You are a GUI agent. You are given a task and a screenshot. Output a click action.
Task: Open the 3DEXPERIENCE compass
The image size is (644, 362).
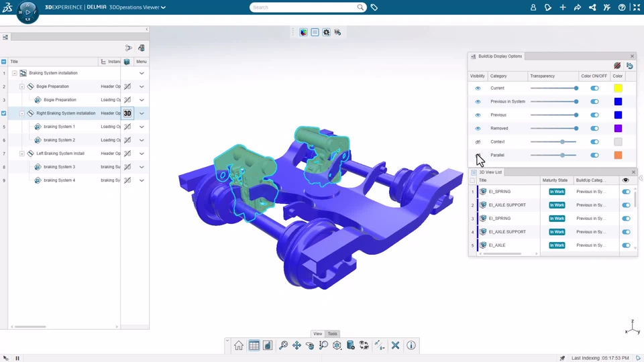(28, 12)
